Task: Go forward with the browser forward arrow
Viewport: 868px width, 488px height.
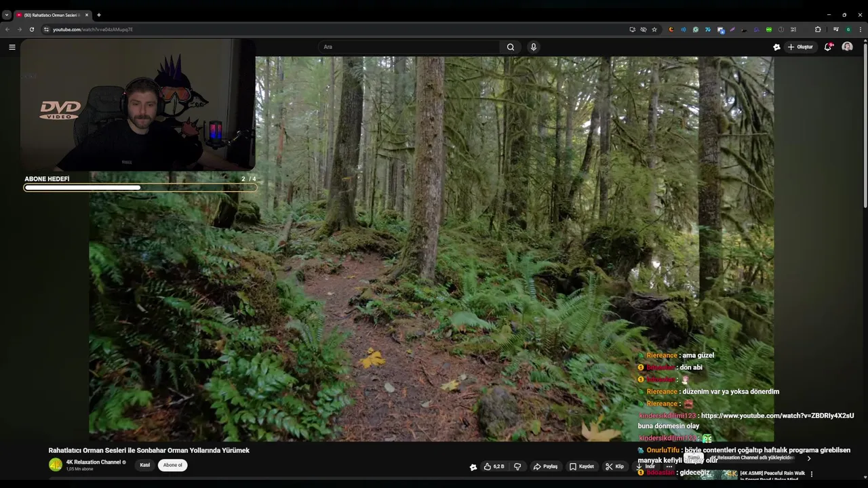Action: [19, 29]
